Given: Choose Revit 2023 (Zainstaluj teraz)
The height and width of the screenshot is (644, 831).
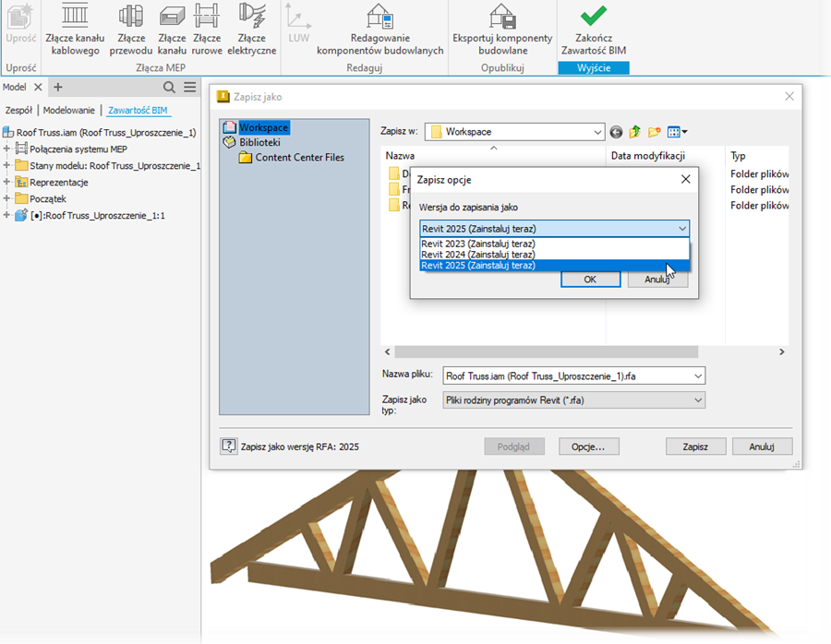Looking at the screenshot, I should click(554, 244).
